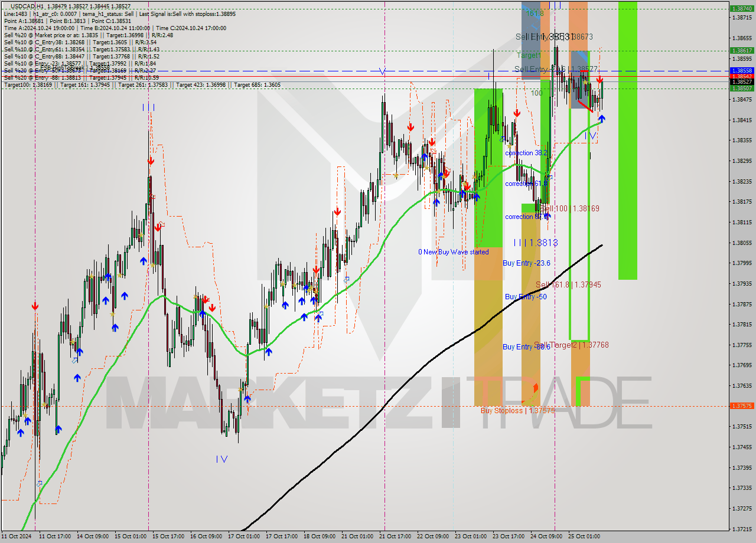
Task: Click the 1.37815 price axis label
Action: 741,324
